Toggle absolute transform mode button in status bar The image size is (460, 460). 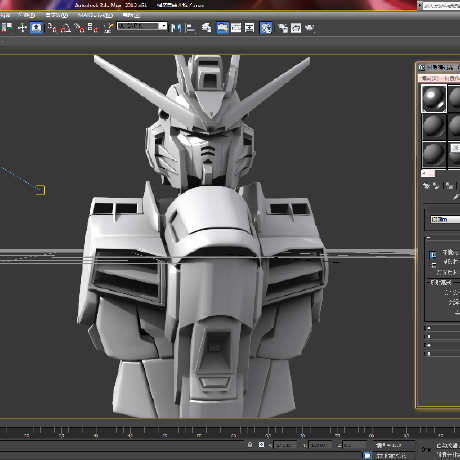coord(261,445)
